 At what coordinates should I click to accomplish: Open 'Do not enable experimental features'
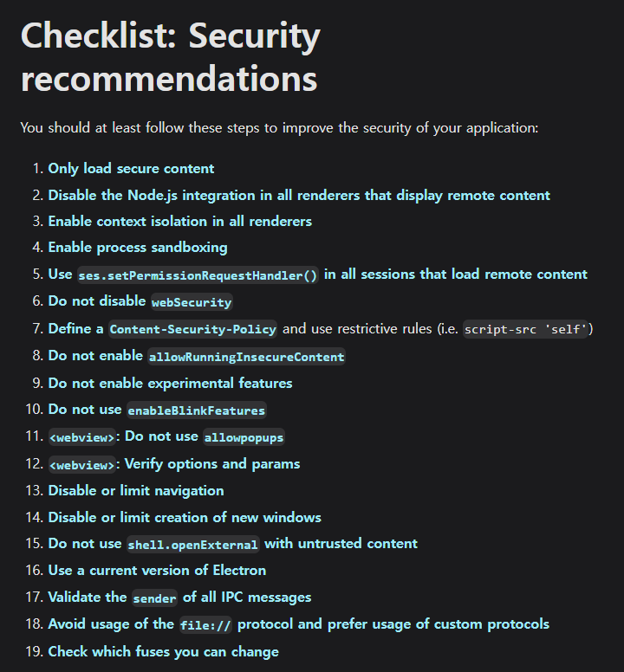(170, 383)
